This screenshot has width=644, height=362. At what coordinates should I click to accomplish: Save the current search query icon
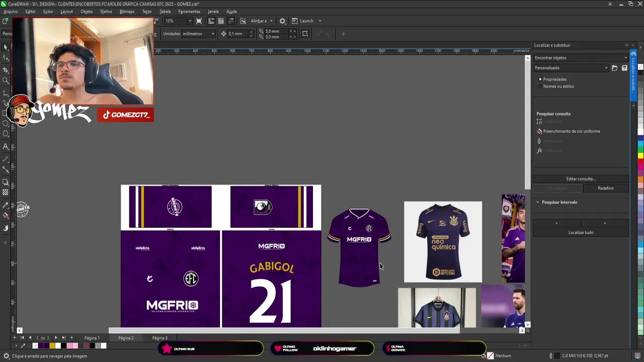coord(624,68)
